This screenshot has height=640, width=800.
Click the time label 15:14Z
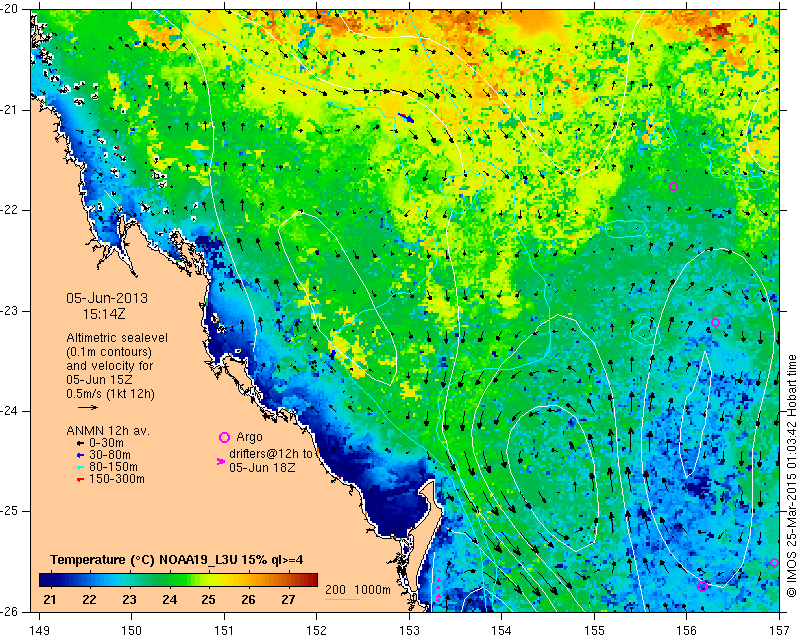(104, 314)
